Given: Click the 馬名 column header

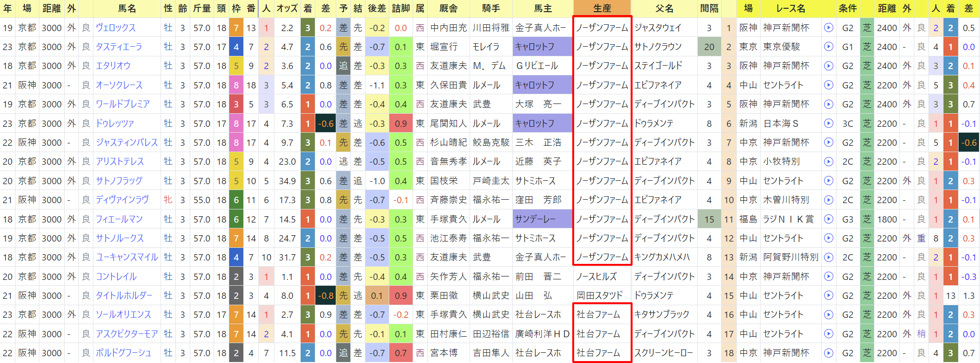Looking at the screenshot, I should (x=127, y=8).
